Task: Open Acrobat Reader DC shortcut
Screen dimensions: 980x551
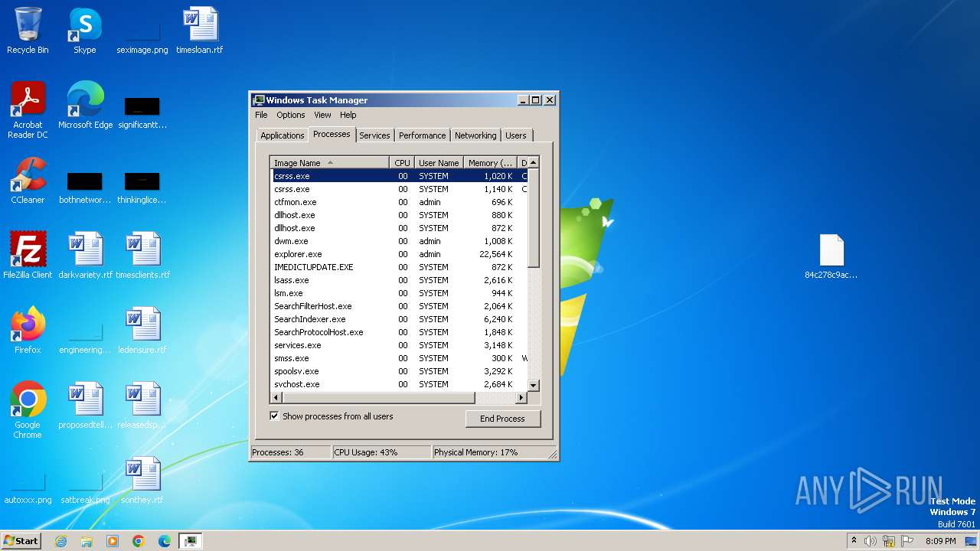Action: (28, 110)
